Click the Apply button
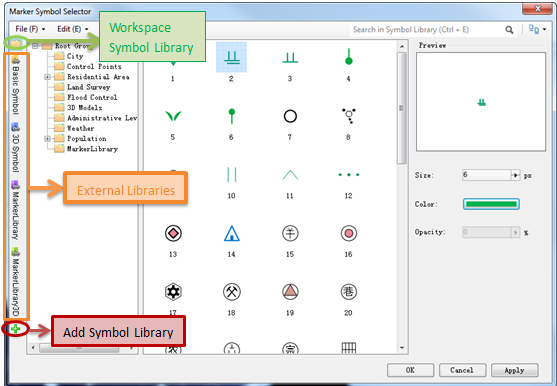Screen dimensions: 557x386 515,370
